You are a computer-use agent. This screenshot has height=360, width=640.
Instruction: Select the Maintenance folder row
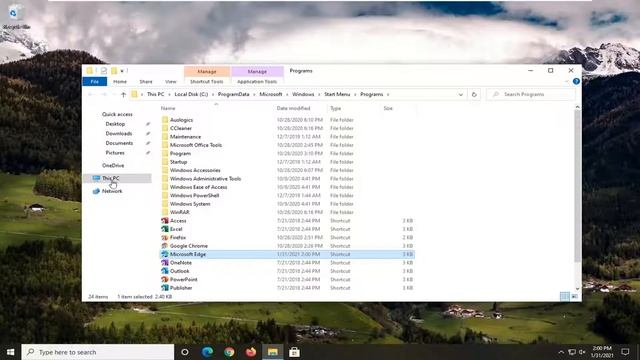(287, 136)
